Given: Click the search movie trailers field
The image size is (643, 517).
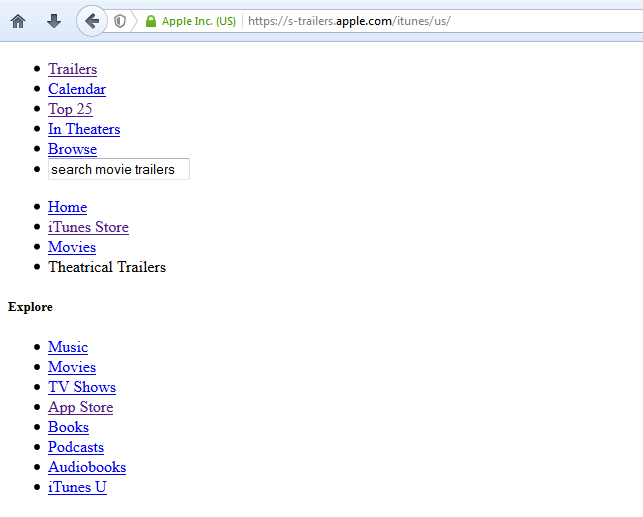Looking at the screenshot, I should pos(119,169).
